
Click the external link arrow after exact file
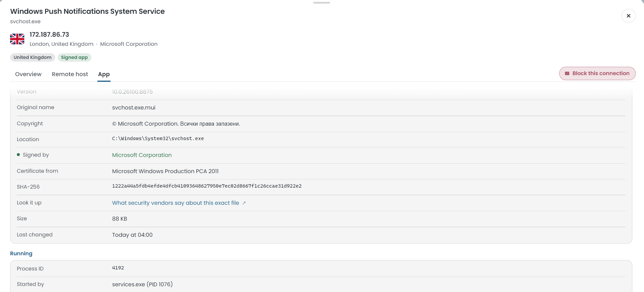click(x=244, y=203)
